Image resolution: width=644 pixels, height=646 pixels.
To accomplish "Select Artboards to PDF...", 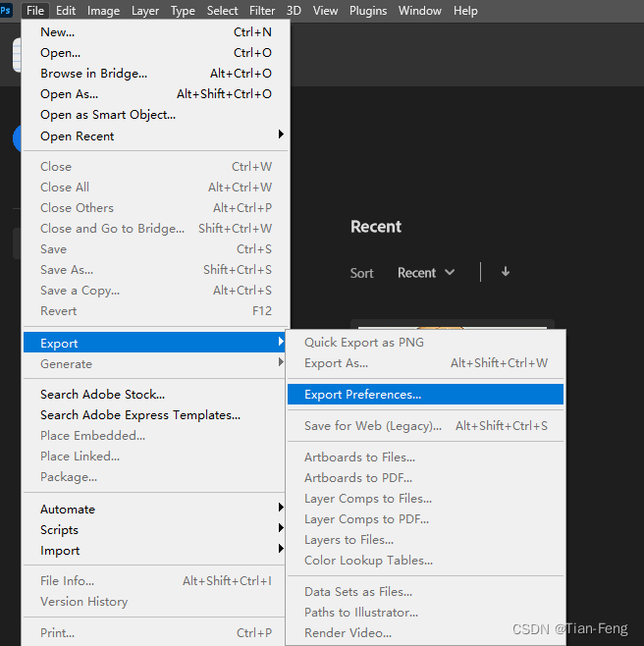I will [426, 477].
